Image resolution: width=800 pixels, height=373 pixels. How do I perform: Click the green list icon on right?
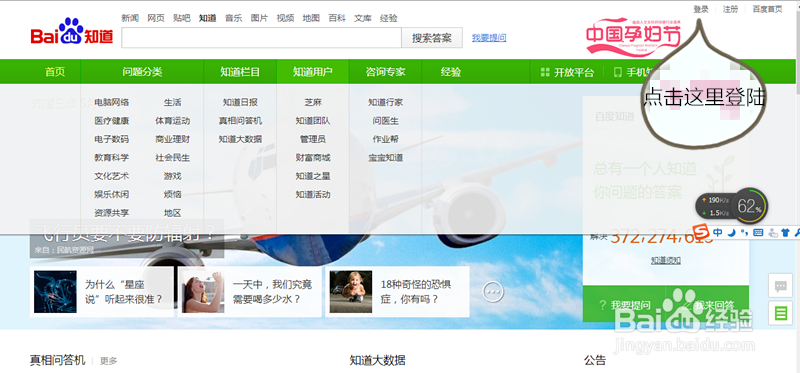coord(780,313)
